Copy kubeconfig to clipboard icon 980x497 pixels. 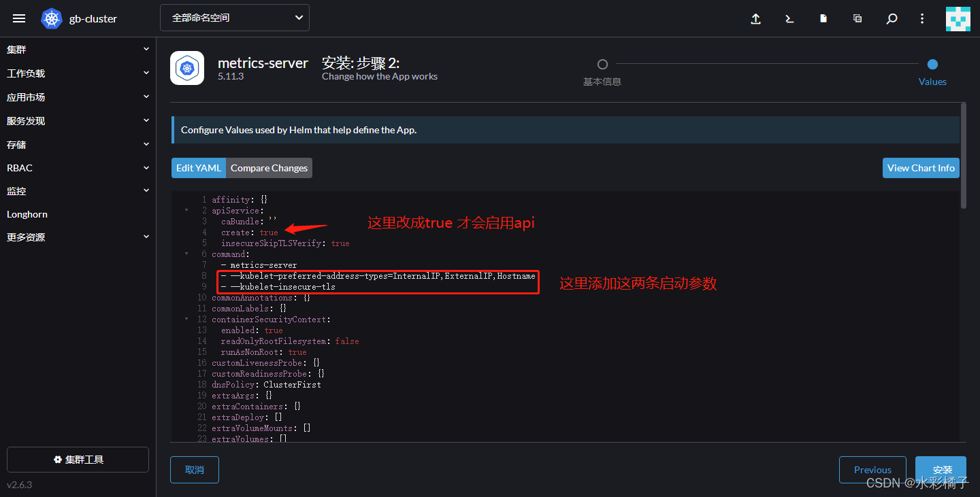[x=857, y=19]
